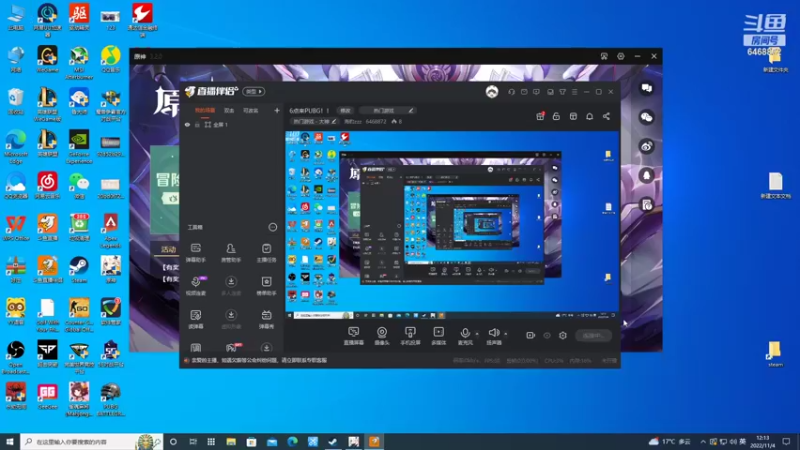Add a 手机投屏 phone cast source
This screenshot has width=800, height=450.
point(410,336)
